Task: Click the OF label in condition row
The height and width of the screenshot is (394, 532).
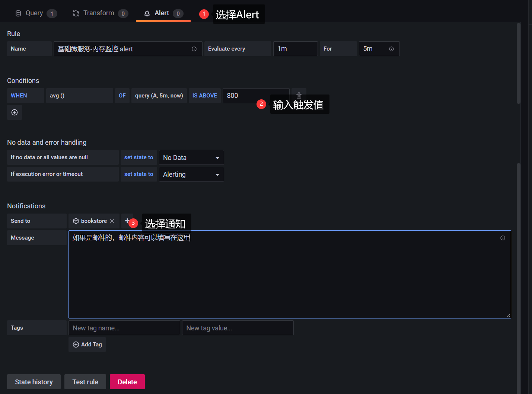Action: click(122, 96)
